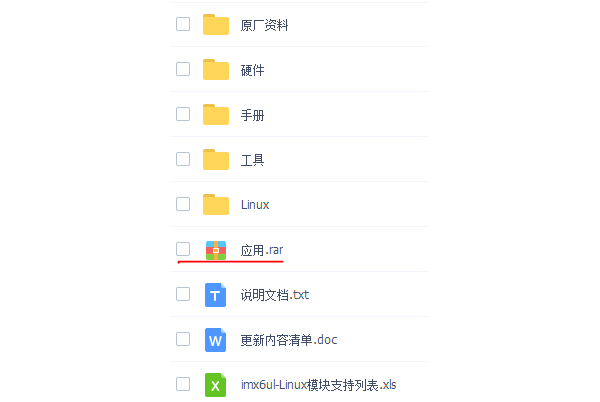Mark the Linux folder checkbox
Image resolution: width=600 pixels, height=402 pixels.
pos(183,203)
